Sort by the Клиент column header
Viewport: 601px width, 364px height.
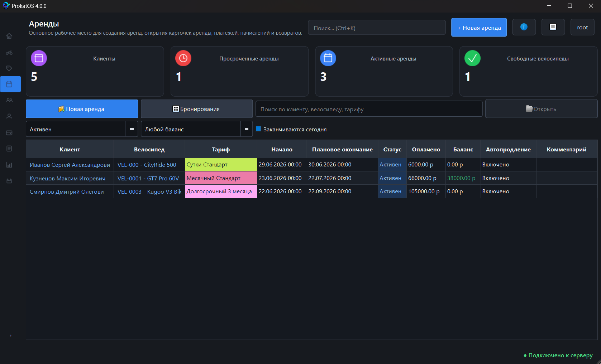pyautogui.click(x=70, y=149)
